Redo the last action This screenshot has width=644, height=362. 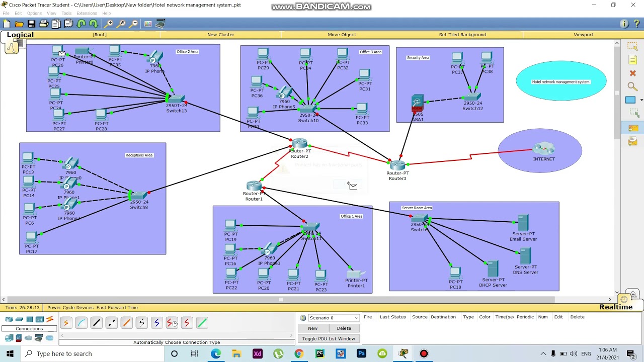[93, 24]
